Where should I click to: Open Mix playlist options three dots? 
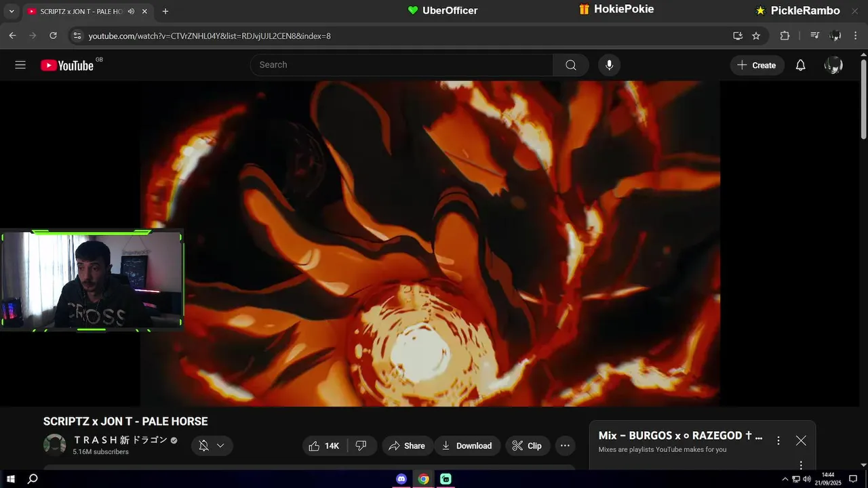pyautogui.click(x=778, y=441)
